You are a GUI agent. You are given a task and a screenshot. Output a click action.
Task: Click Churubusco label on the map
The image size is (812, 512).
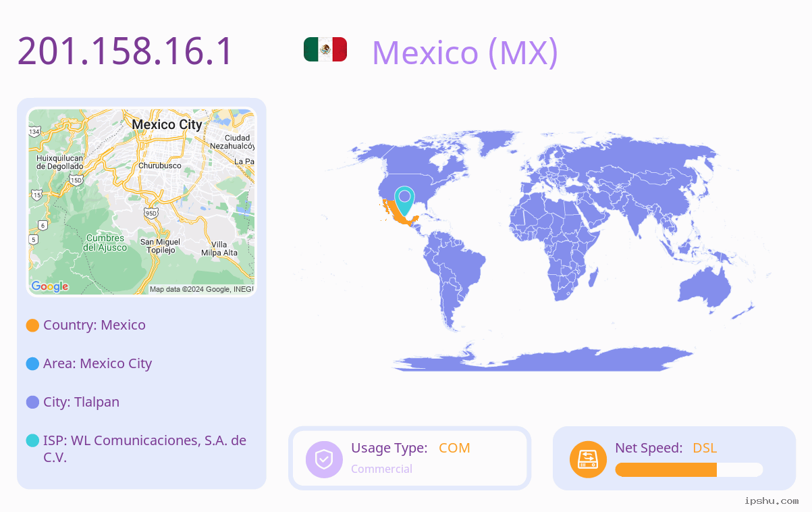point(160,165)
